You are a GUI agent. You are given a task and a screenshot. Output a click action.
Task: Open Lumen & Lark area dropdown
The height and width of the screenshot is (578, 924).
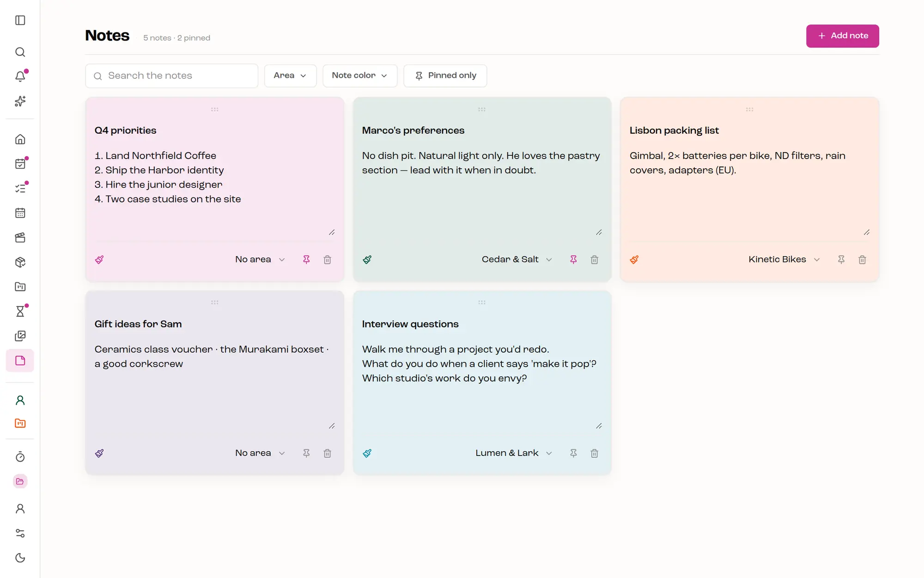coord(514,453)
